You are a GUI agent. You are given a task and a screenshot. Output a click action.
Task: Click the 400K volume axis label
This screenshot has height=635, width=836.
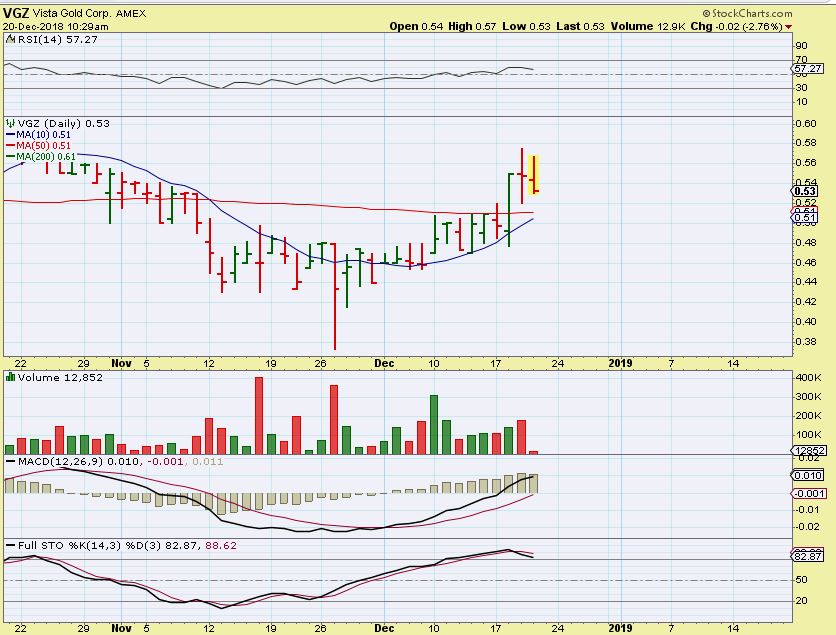pos(809,377)
